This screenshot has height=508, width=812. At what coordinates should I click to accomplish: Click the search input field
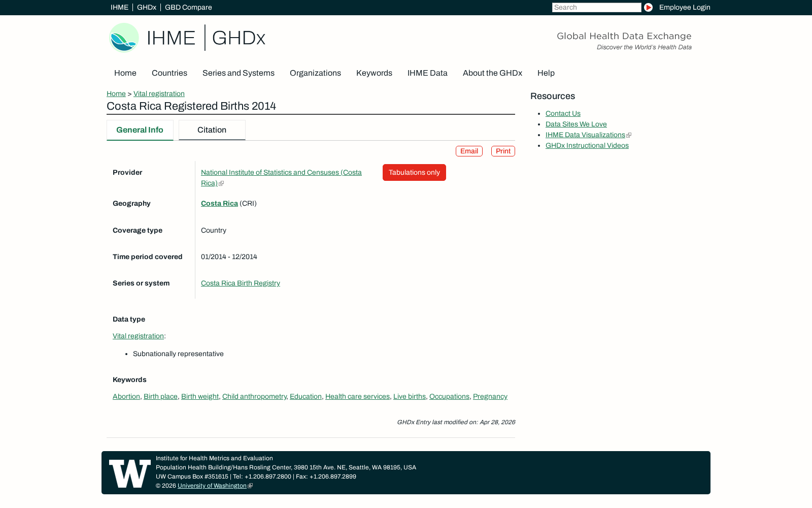tap(596, 7)
